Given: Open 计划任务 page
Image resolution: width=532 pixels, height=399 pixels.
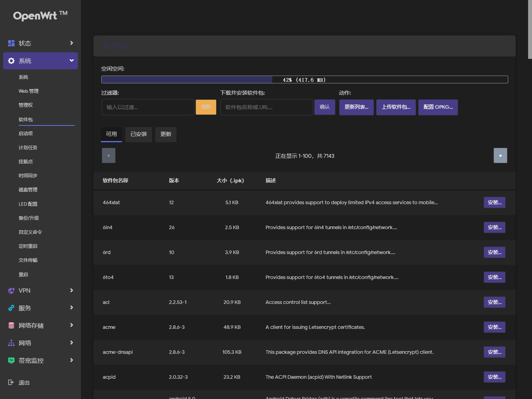Looking at the screenshot, I should pyautogui.click(x=28, y=148).
